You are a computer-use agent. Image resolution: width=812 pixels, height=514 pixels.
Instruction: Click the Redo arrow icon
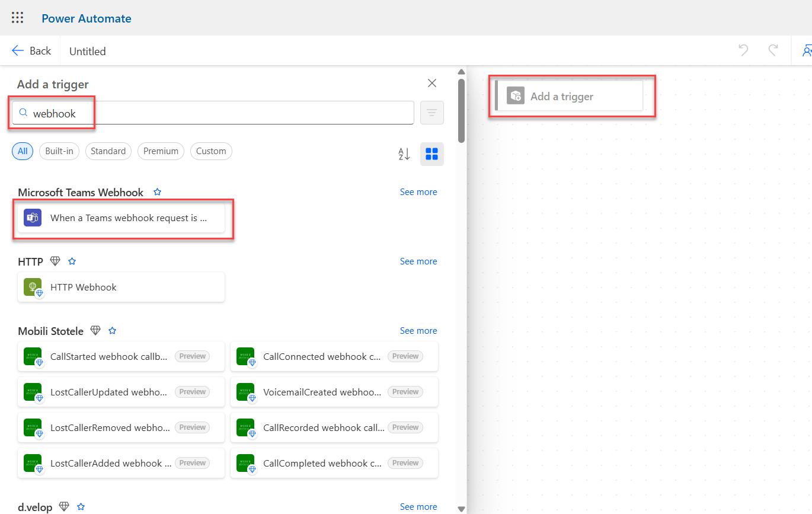773,50
